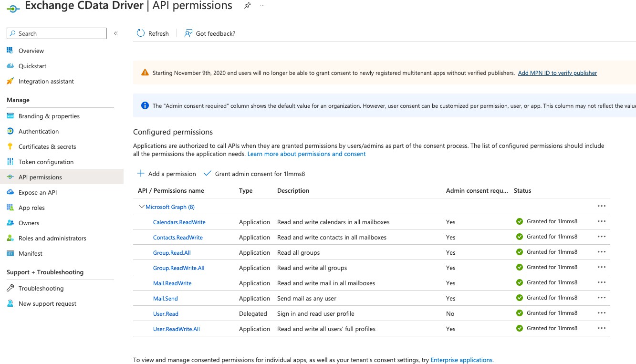This screenshot has width=636, height=364.
Task: Click the pin icon beside the page title
Action: (x=247, y=6)
